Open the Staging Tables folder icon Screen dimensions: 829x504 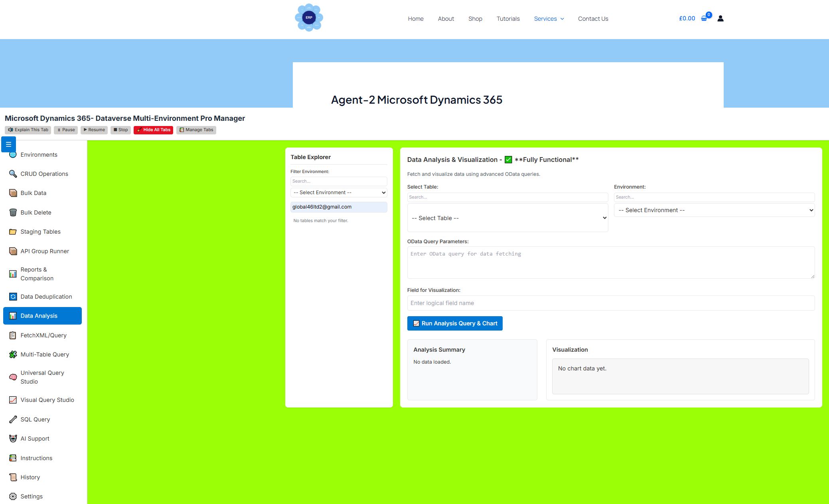click(13, 231)
